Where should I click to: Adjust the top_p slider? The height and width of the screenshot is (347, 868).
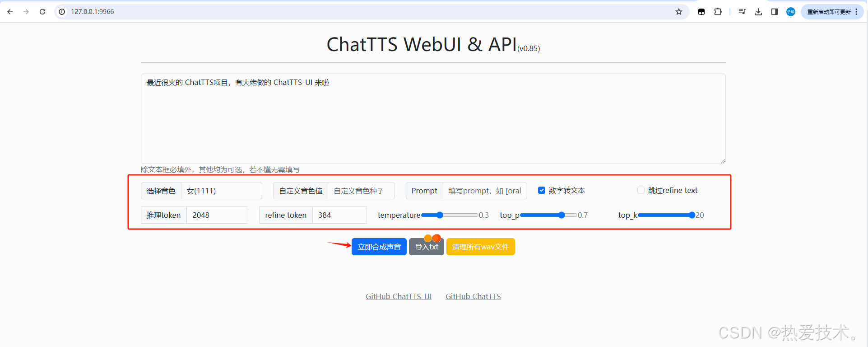click(548, 215)
